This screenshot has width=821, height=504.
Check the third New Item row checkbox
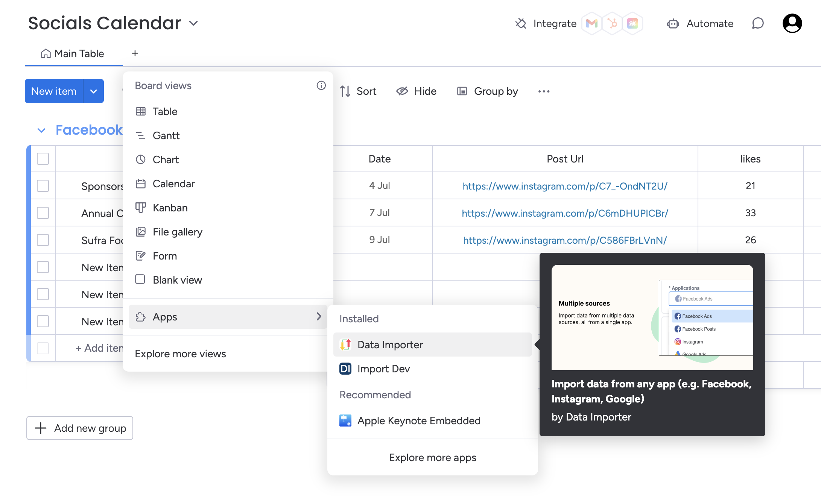43,321
